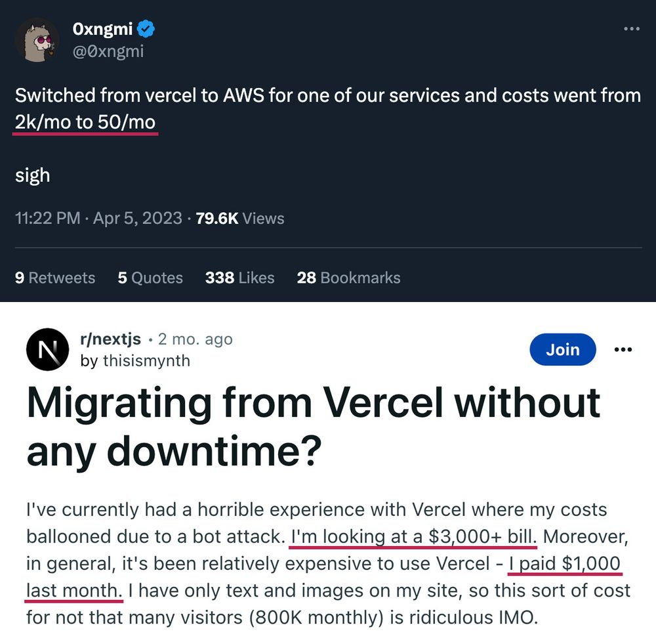
Task: Click the underlined '2k/mo to 50/mo' tweet text
Action: [85, 122]
